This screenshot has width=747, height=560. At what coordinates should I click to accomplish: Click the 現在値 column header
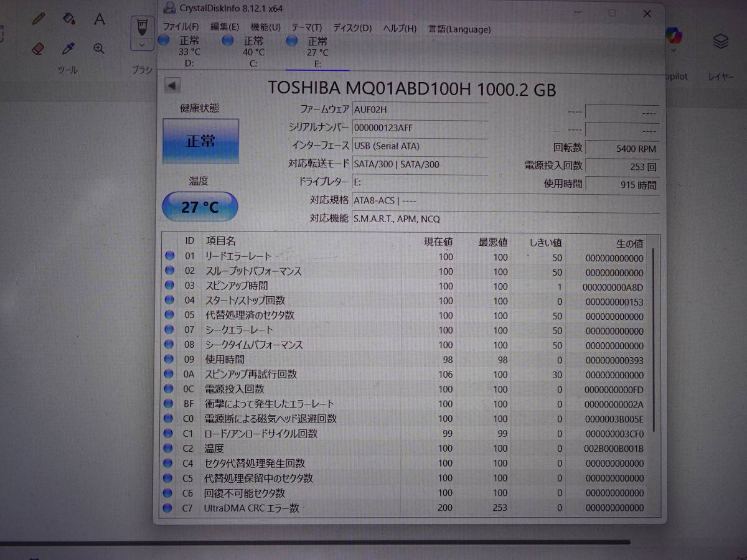click(x=438, y=242)
